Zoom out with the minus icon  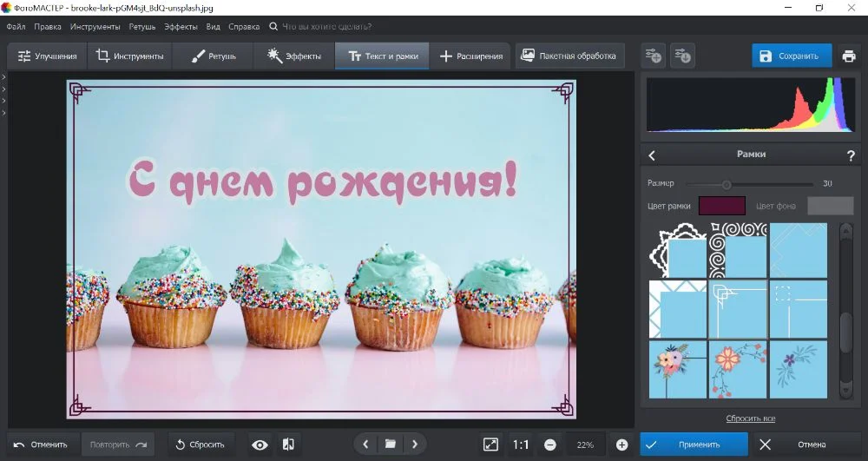coord(550,445)
